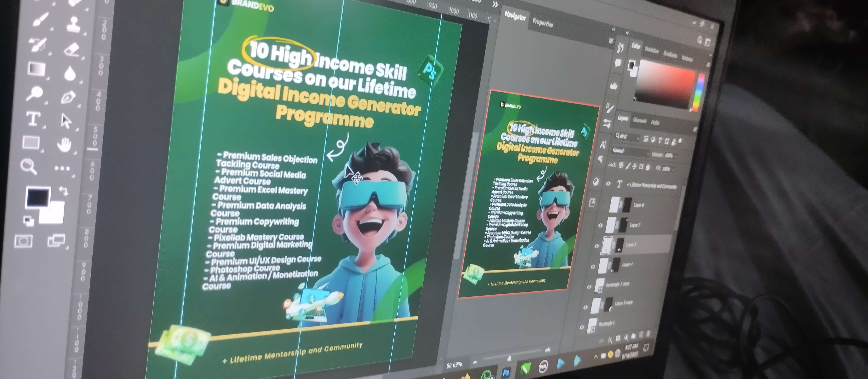
Task: Create a new group folder
Action: tap(633, 336)
